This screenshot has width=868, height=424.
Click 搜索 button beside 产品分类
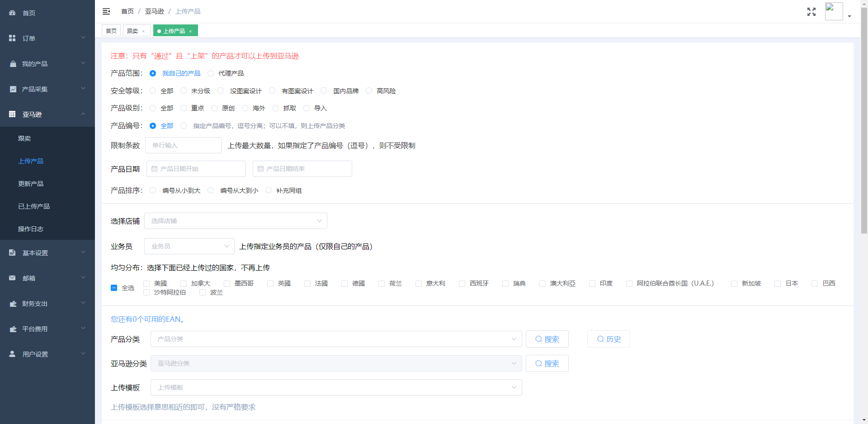click(547, 339)
